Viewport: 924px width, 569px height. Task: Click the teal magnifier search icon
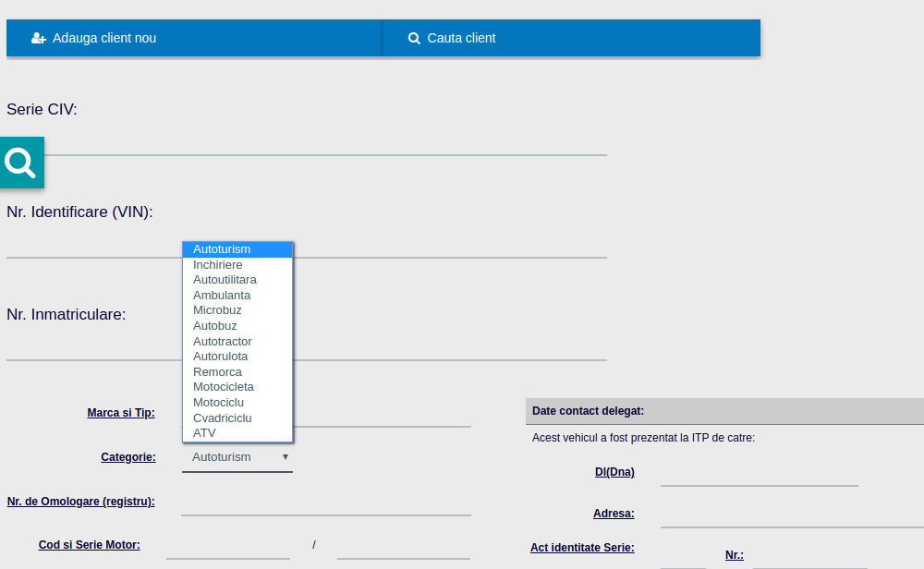coord(20,163)
